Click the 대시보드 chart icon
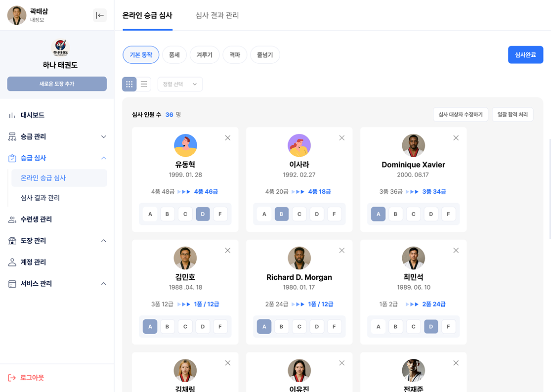The height and width of the screenshot is (392, 551). pos(12,115)
